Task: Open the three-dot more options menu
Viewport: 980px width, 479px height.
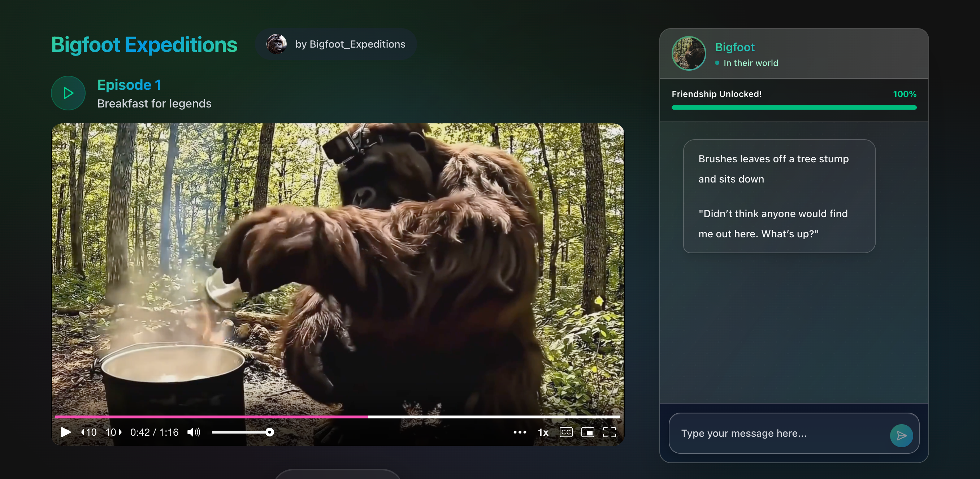Action: (x=520, y=432)
